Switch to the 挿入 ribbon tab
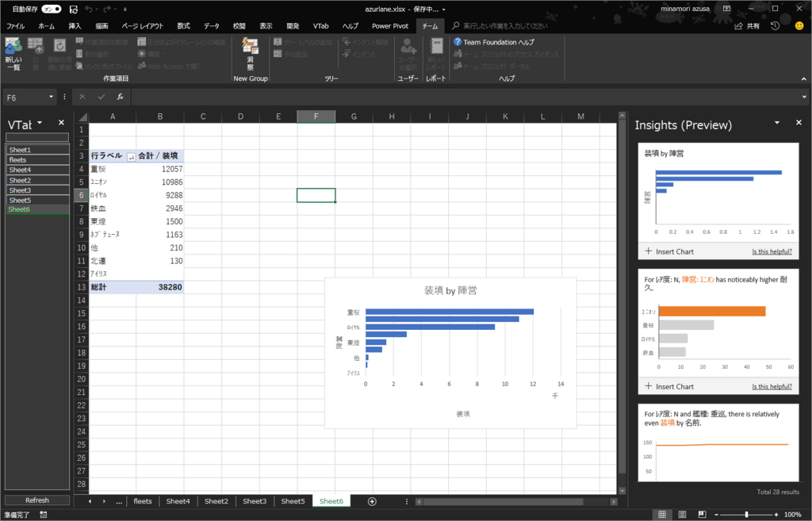This screenshot has width=812, height=521. [75, 26]
